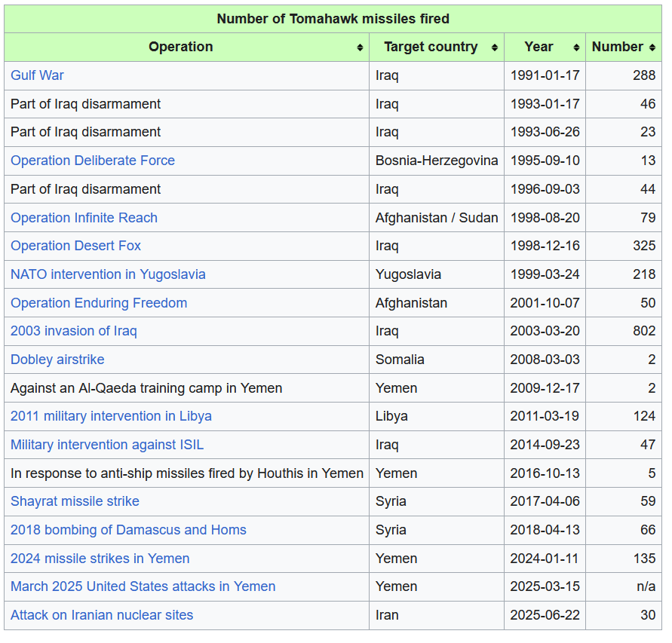
Task: Sort by Year using header arrows
Action: [576, 47]
